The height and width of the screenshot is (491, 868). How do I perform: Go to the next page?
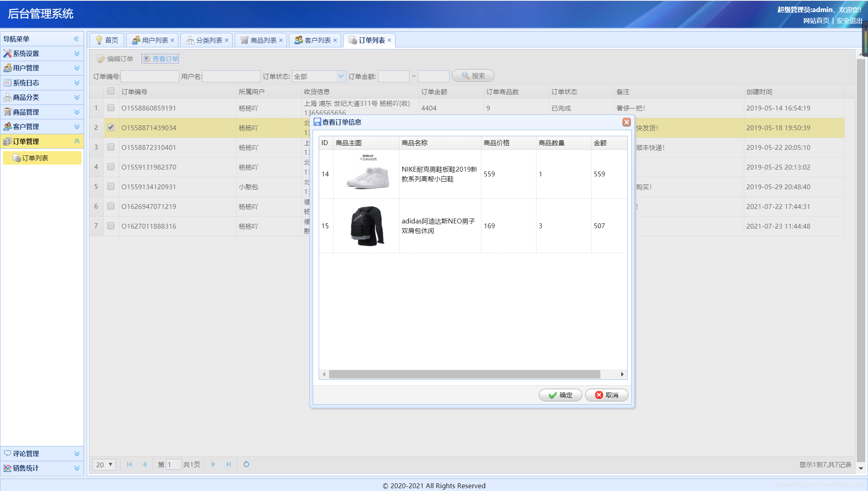click(213, 464)
